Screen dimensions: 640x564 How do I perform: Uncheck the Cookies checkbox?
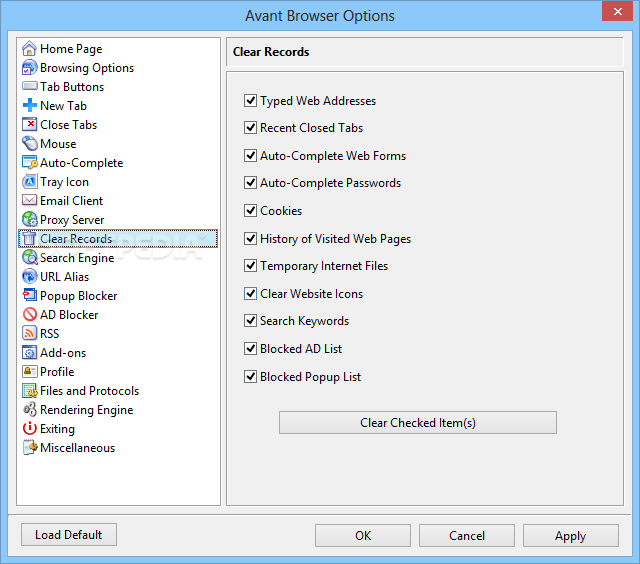[250, 211]
